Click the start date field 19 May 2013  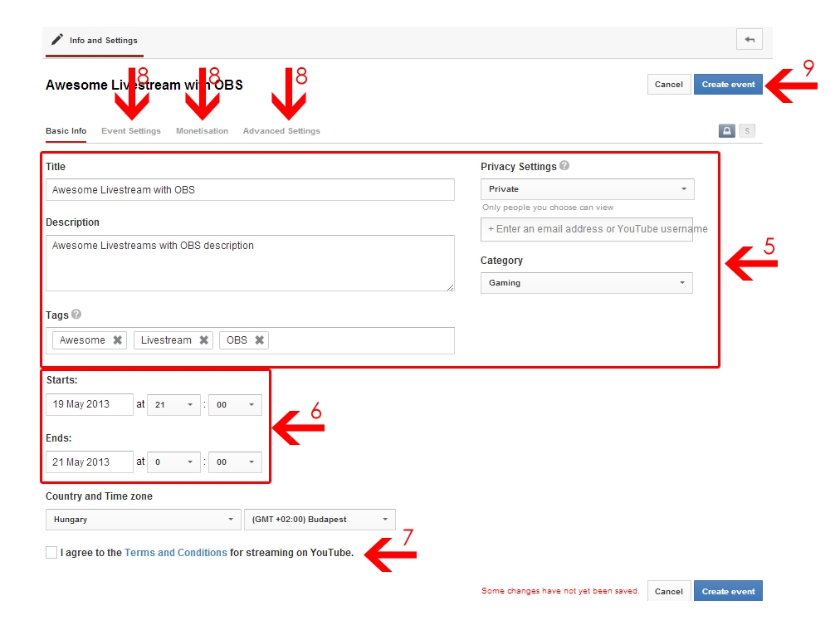coord(90,404)
